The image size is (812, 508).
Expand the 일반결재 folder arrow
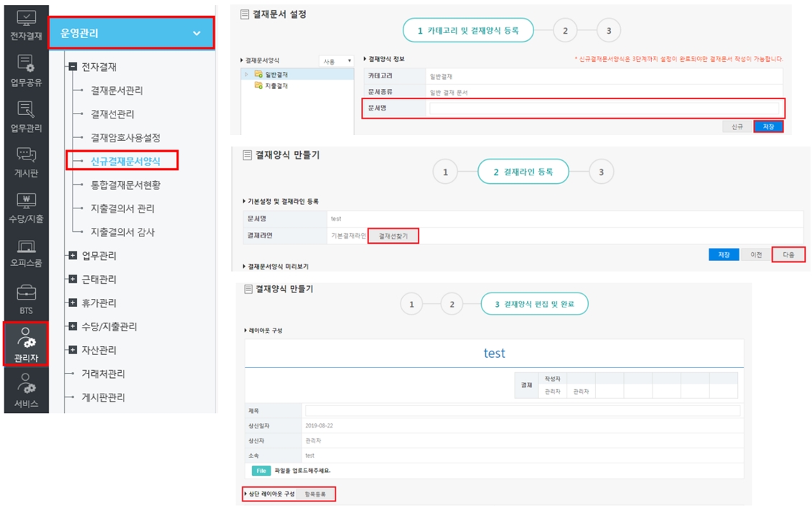click(x=246, y=75)
